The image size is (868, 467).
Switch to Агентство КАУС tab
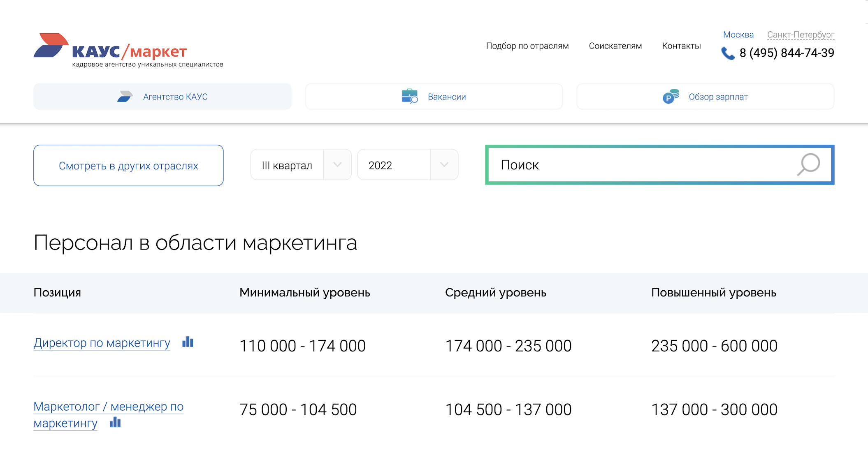(162, 97)
